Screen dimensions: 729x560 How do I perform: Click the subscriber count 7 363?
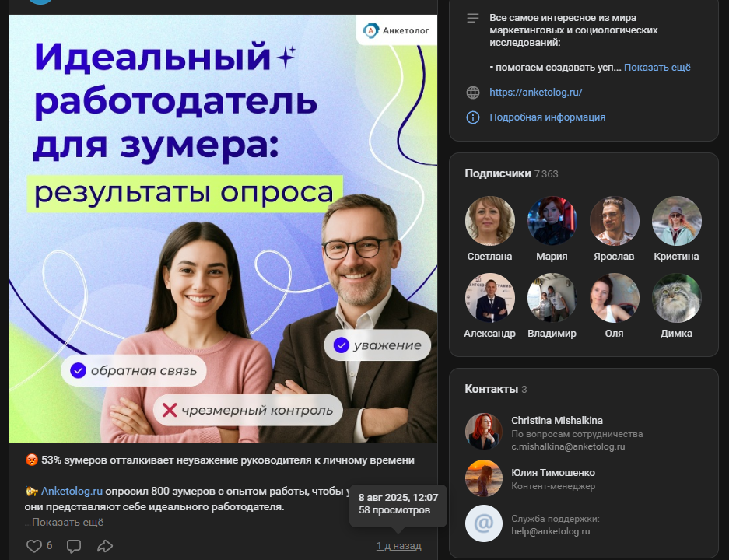tap(546, 174)
